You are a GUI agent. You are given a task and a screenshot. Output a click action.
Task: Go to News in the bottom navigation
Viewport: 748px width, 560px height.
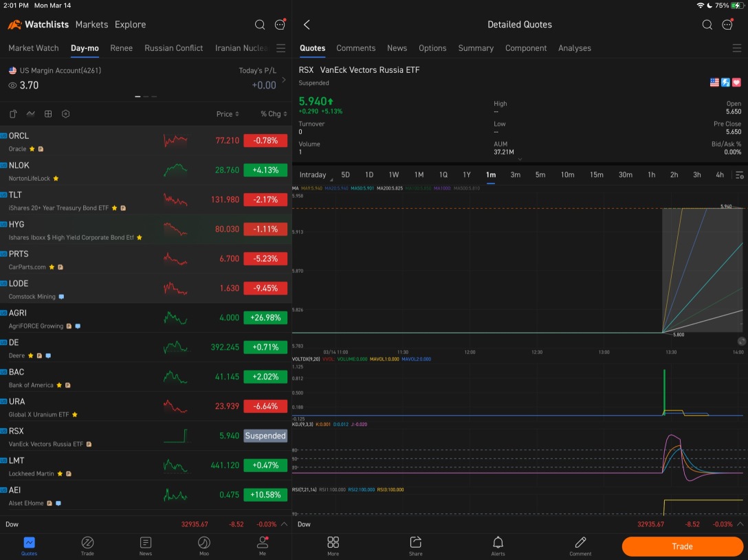click(x=146, y=546)
